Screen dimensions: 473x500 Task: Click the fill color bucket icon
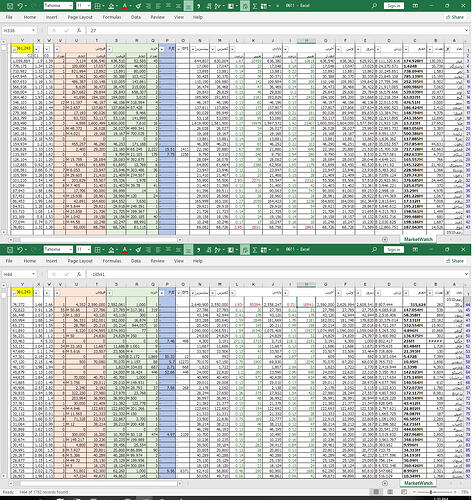(111, 6)
